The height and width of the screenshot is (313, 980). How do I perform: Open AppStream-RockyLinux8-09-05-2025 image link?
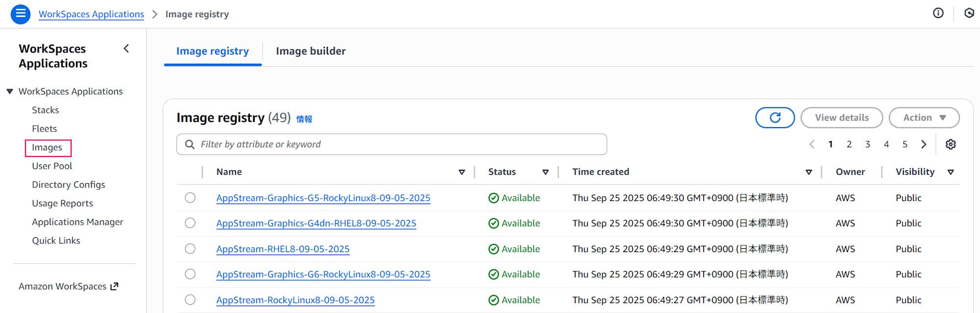tap(295, 300)
